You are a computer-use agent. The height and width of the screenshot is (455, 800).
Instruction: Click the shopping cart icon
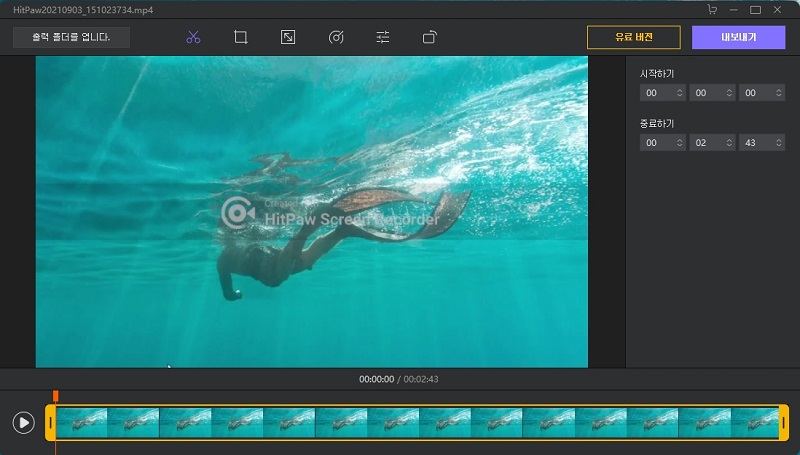tap(712, 9)
